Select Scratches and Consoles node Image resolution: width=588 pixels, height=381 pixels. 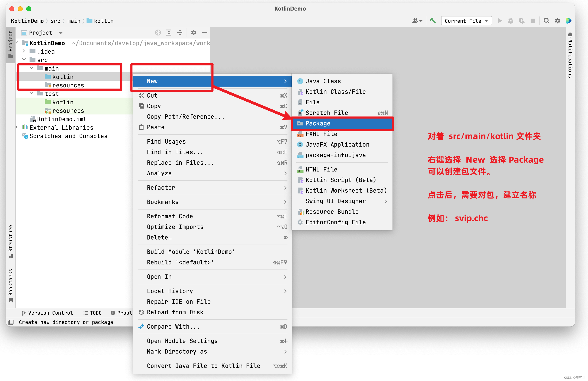65,136
